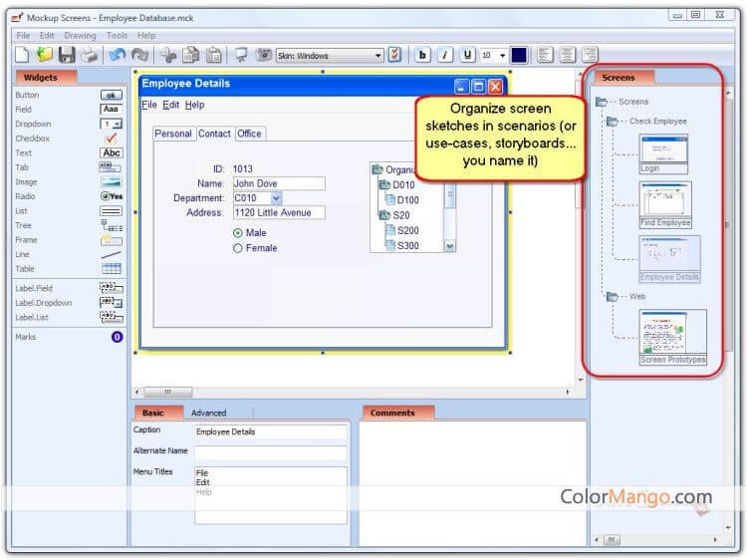This screenshot has height=560, width=747.
Task: Open the Department C010 dropdown
Action: 276,198
